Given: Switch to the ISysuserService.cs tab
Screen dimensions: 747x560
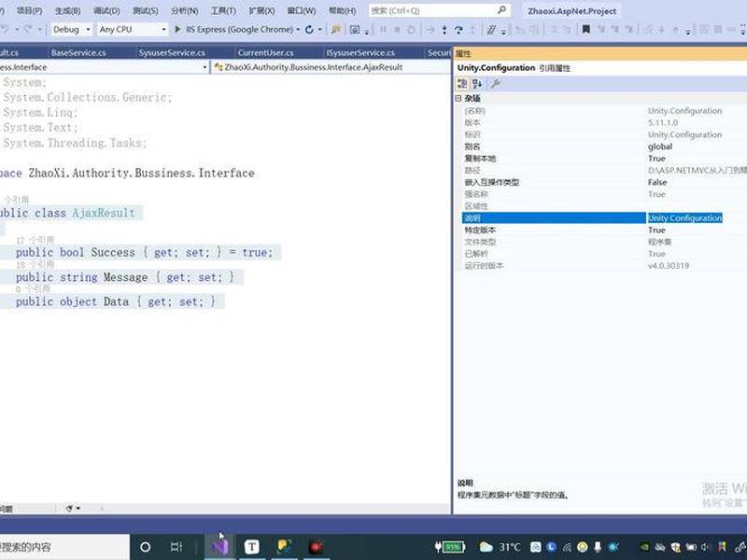Looking at the screenshot, I should pos(360,53).
